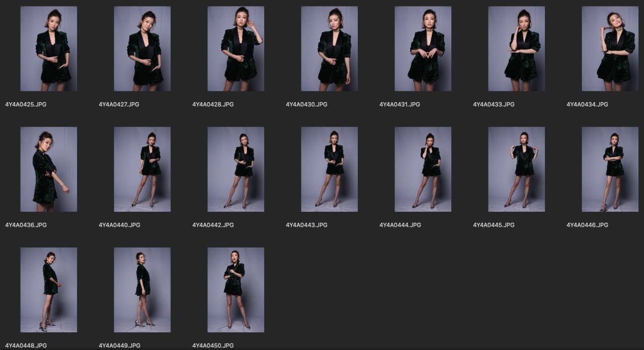Click the 4Y4A0436.JPG image thumbnail

49,169
